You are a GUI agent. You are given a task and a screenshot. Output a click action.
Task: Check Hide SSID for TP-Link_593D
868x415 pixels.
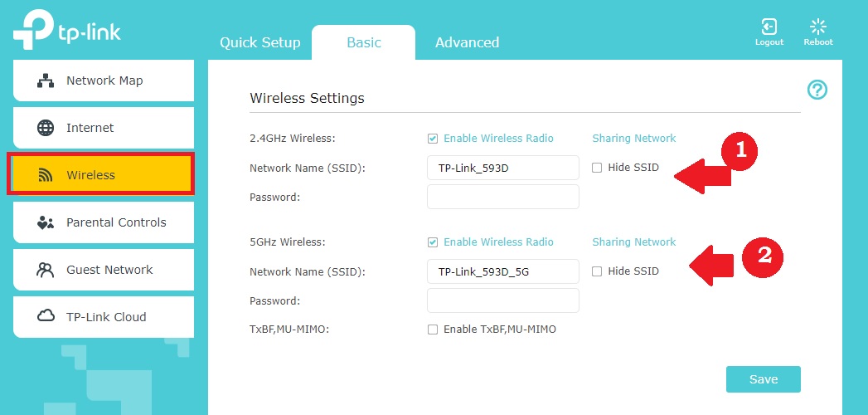(597, 168)
